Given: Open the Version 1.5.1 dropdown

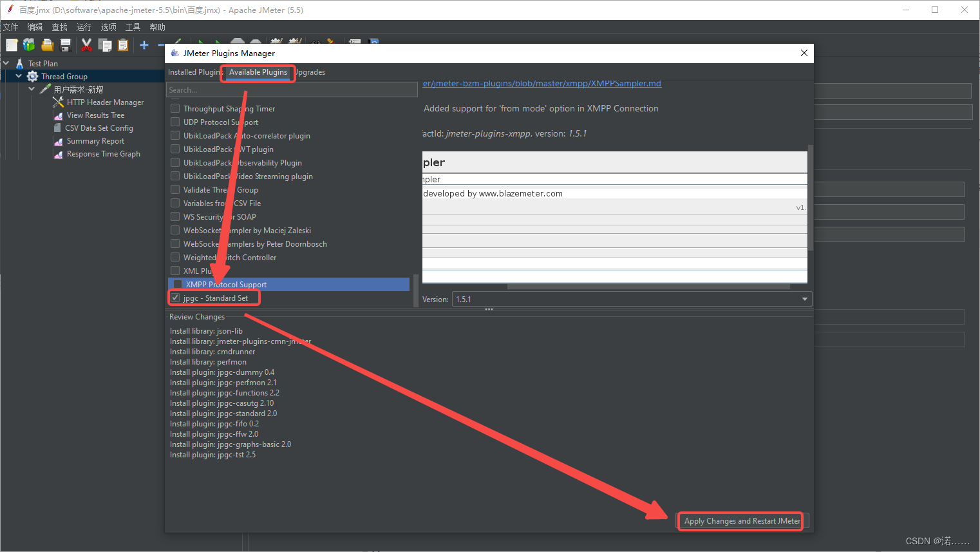Looking at the screenshot, I should tap(632, 299).
